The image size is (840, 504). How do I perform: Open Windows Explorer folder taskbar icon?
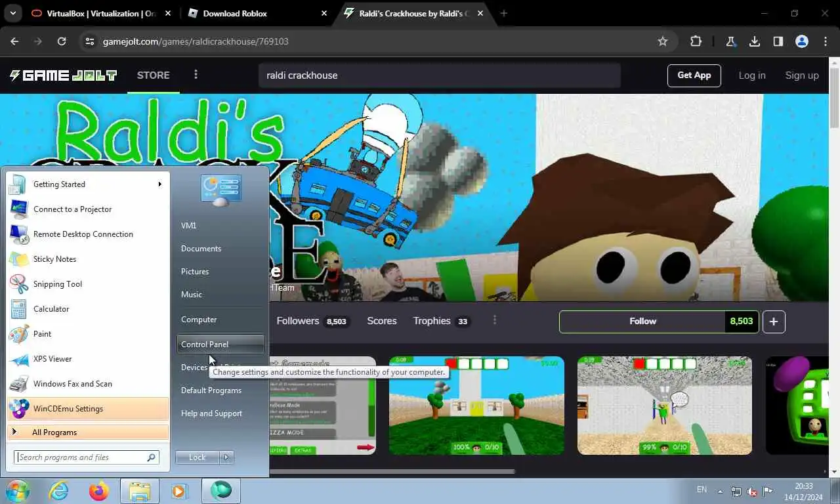(140, 490)
